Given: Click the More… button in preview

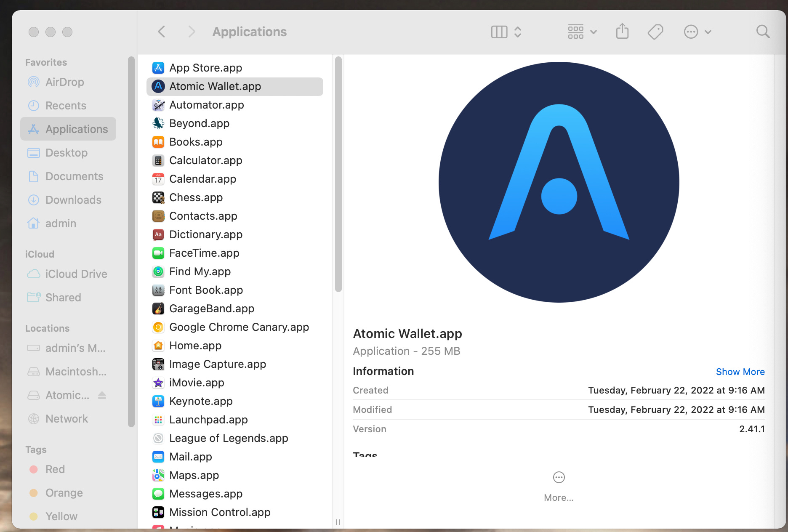Looking at the screenshot, I should (x=559, y=487).
